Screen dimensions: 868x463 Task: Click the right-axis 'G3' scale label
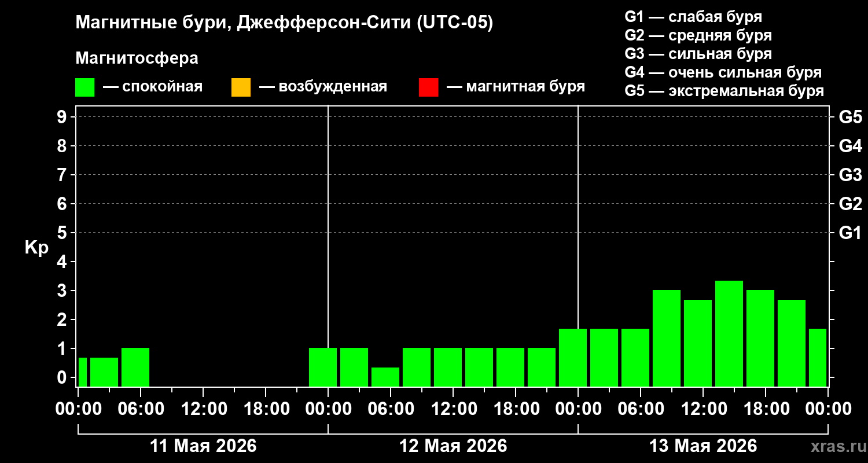[x=850, y=175]
